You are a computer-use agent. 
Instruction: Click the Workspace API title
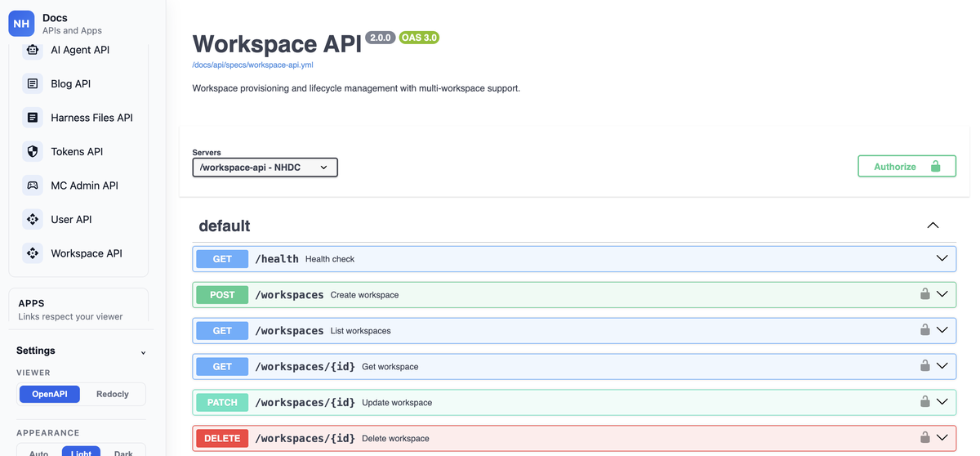click(x=277, y=43)
